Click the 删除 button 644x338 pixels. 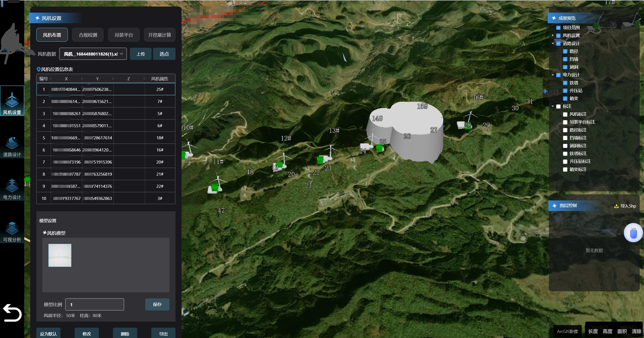tap(125, 333)
